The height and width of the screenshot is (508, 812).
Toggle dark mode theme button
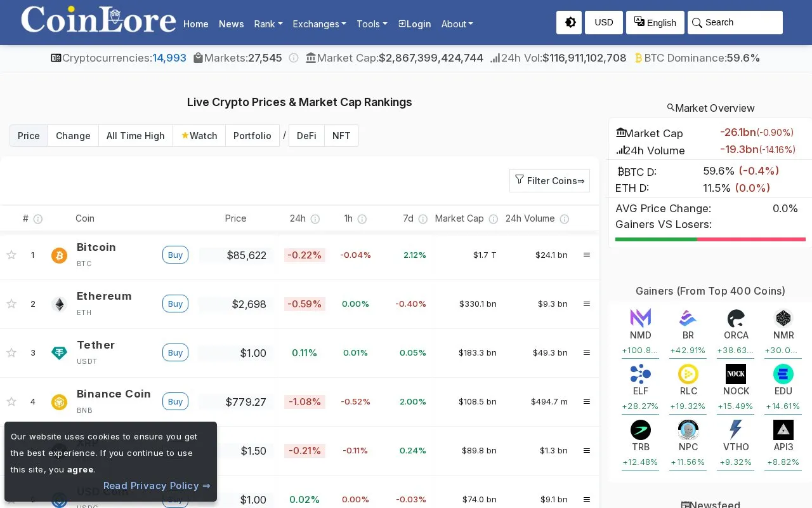pyautogui.click(x=569, y=22)
